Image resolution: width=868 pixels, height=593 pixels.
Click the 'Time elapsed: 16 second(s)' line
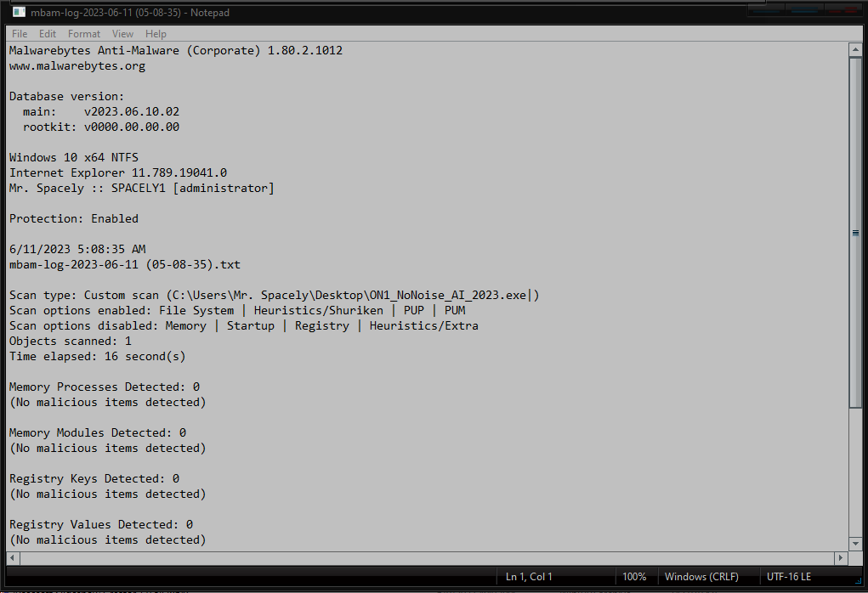click(98, 356)
